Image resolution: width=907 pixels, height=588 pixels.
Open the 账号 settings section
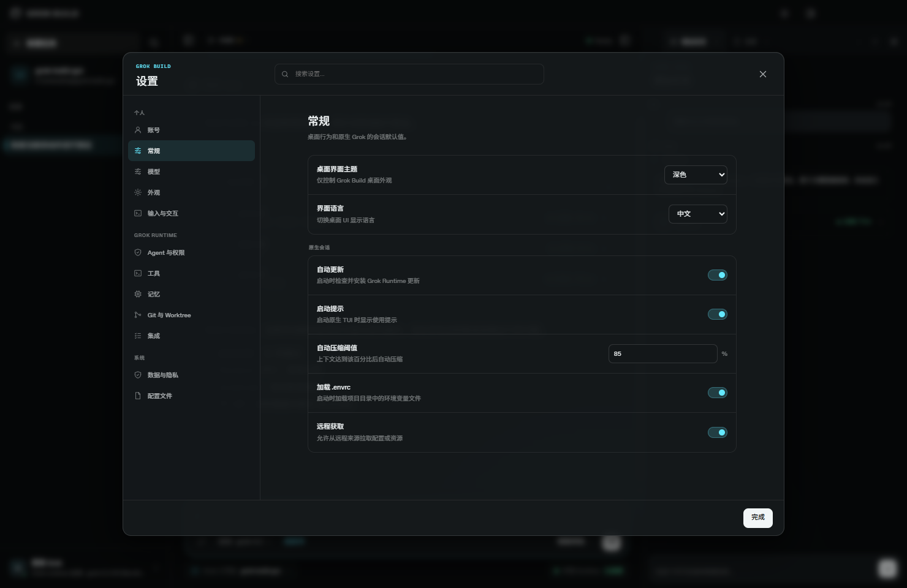191,130
